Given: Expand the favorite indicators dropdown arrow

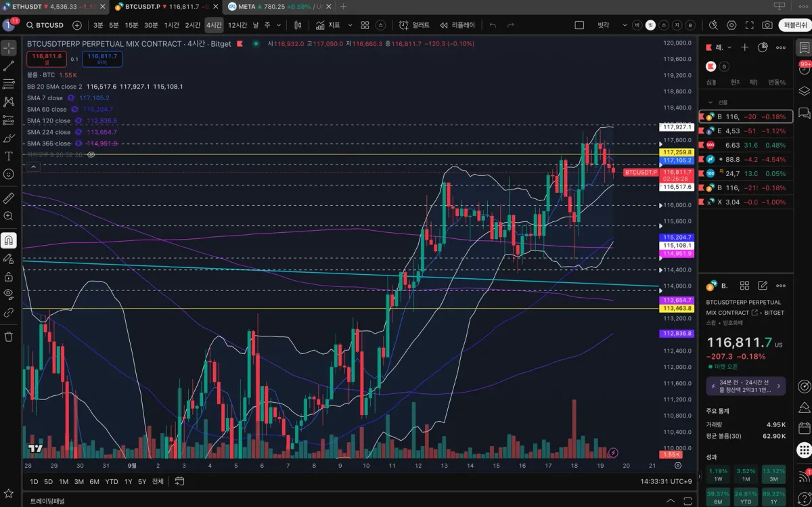Looking at the screenshot, I should [349, 25].
